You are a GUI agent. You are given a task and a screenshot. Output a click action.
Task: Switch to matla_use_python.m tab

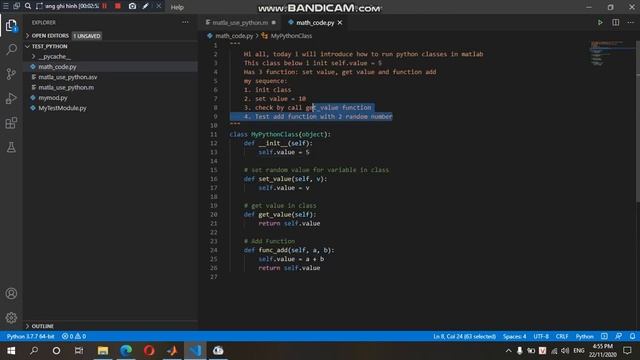241,22
